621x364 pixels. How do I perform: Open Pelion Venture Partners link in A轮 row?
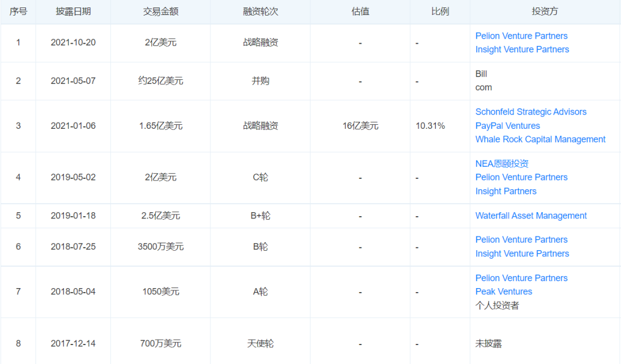(521, 278)
